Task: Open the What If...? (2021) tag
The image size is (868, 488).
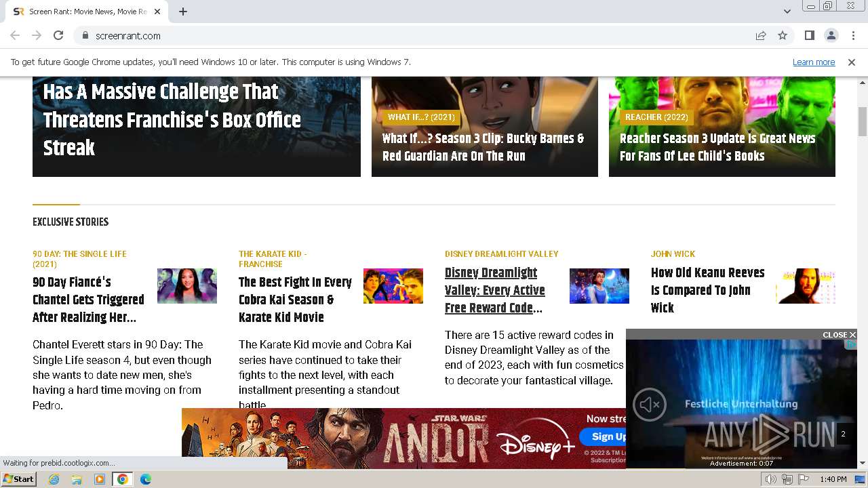Action: 421,117
